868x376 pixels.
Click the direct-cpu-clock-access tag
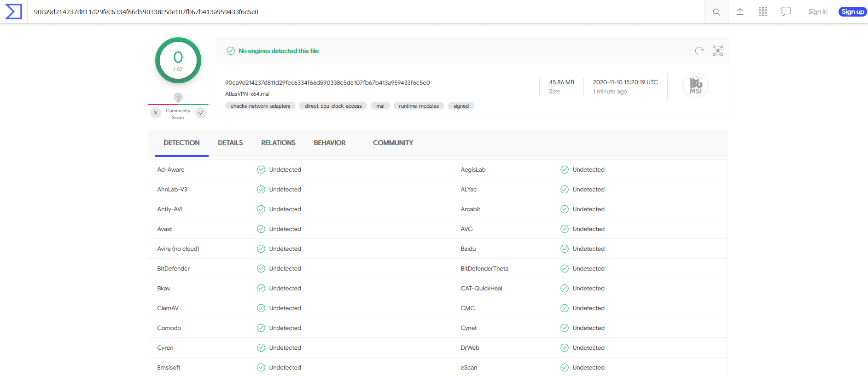click(333, 106)
